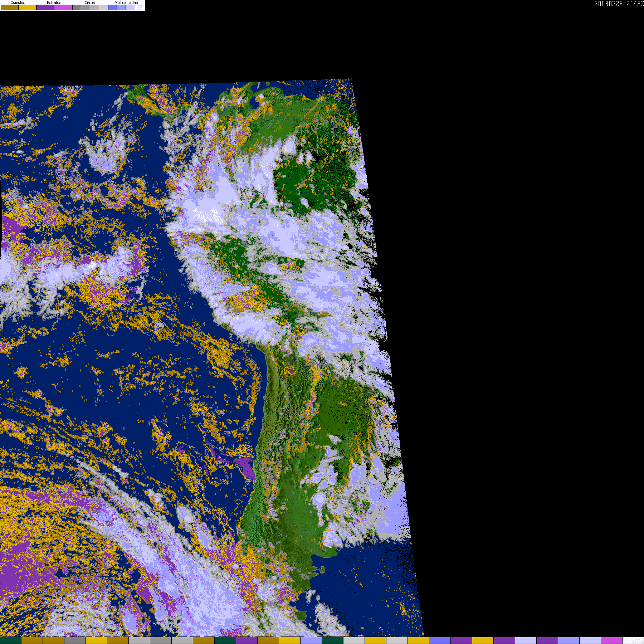Click the white dotted Multicamadas legend swatch

tap(140, 7)
